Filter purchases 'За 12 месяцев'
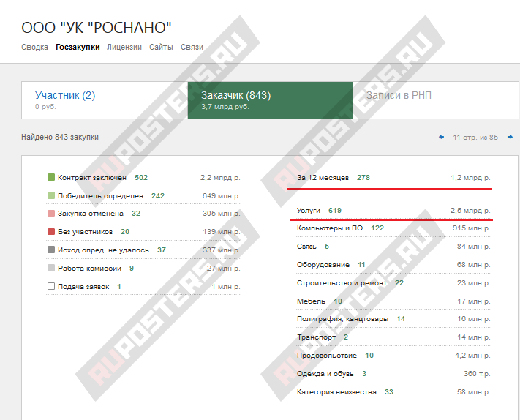This screenshot has width=520, height=420. (323, 178)
